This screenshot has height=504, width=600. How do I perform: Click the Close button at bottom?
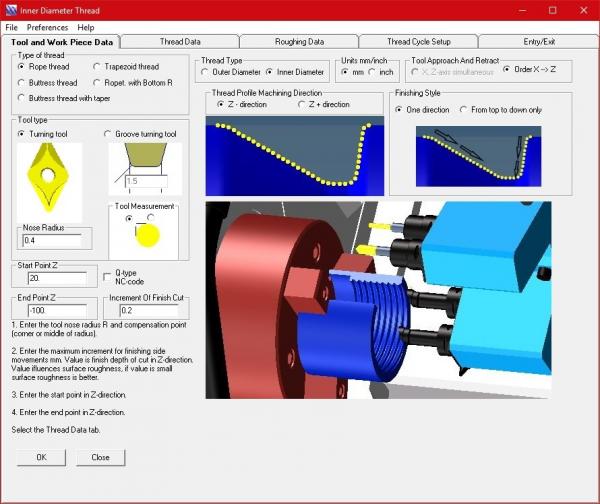point(100,457)
